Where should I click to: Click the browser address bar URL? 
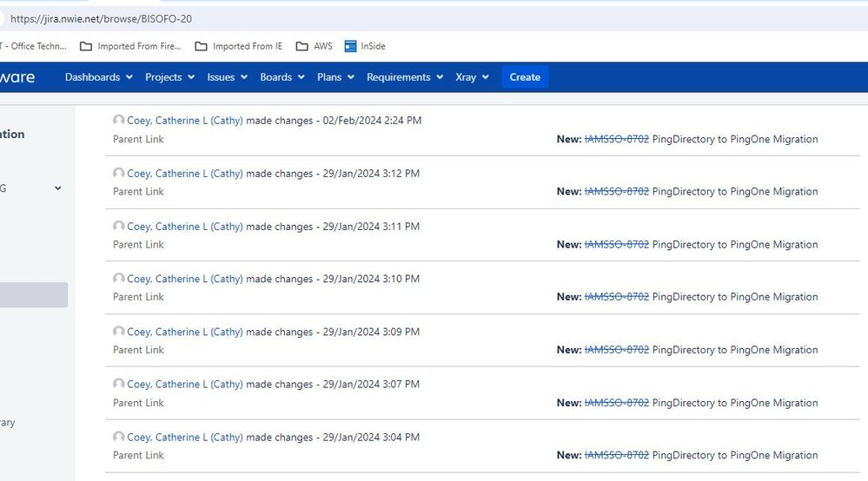point(102,19)
